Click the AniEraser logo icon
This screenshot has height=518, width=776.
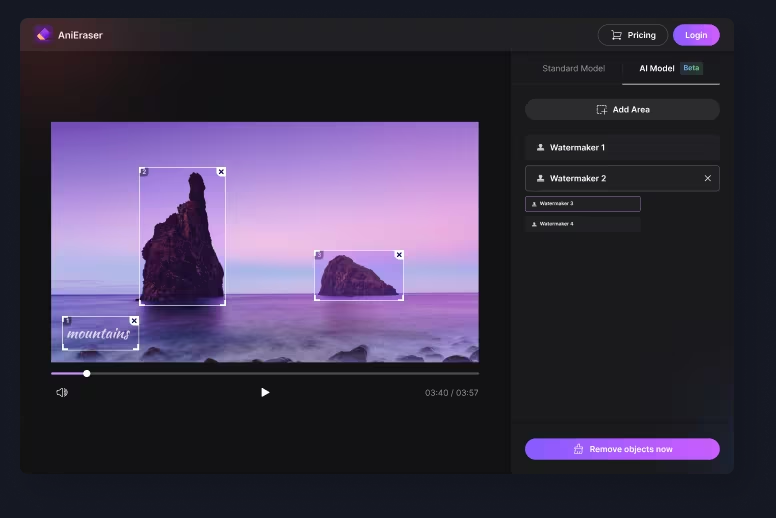43,35
